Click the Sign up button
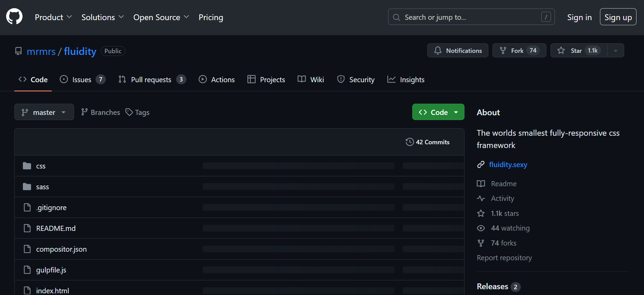Viewport: 644px width, 295px height. tap(618, 17)
